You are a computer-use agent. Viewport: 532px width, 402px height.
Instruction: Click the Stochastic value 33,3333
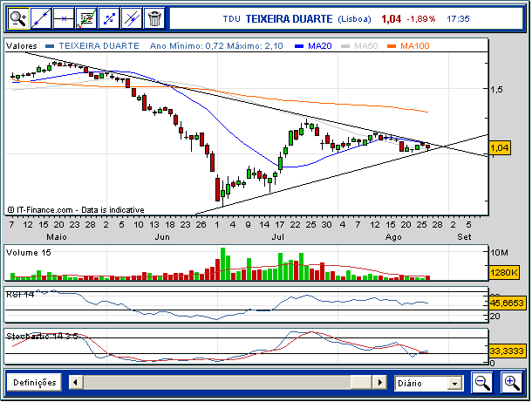tap(507, 351)
